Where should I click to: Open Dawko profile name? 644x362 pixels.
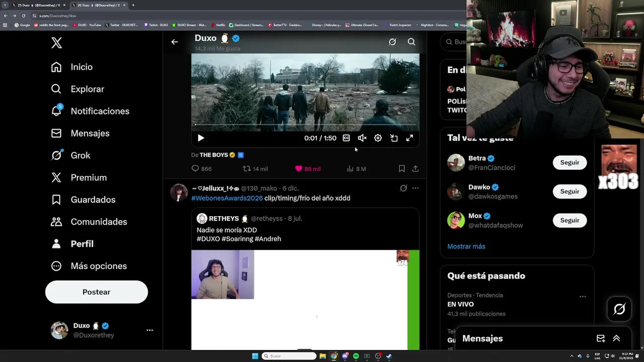click(479, 187)
